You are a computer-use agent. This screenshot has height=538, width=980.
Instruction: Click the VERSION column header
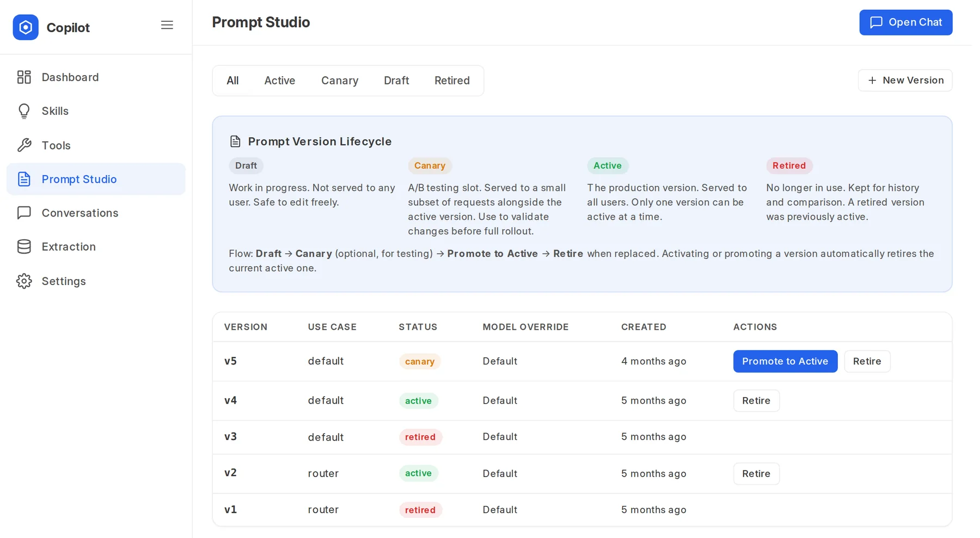pyautogui.click(x=246, y=327)
